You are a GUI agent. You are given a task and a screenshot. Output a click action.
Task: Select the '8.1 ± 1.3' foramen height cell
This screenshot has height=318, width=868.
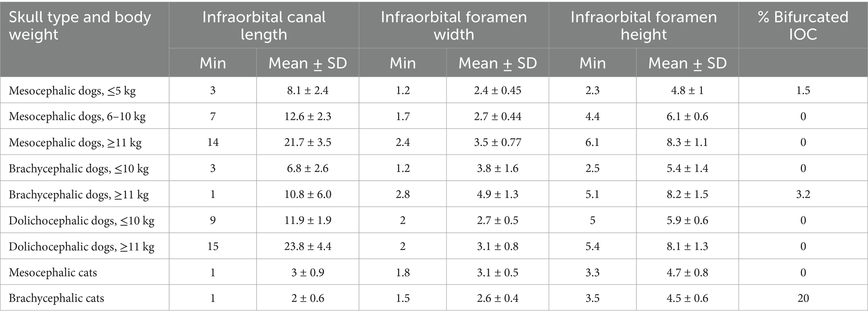pyautogui.click(x=687, y=246)
